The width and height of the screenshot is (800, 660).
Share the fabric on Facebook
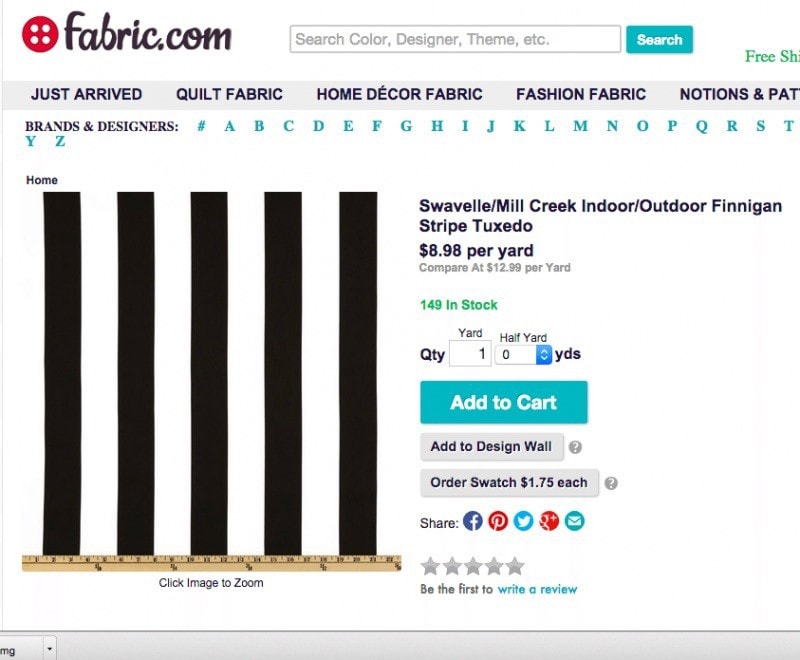(473, 521)
